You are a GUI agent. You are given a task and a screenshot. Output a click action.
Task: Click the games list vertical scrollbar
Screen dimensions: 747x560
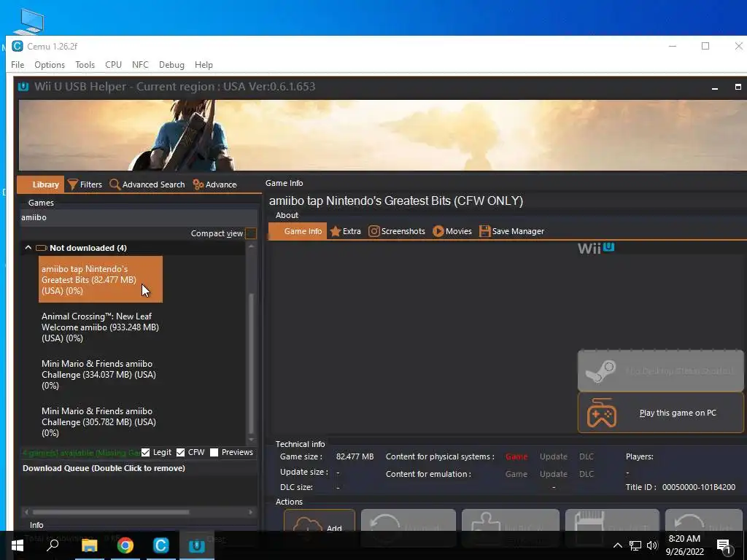tap(251, 362)
